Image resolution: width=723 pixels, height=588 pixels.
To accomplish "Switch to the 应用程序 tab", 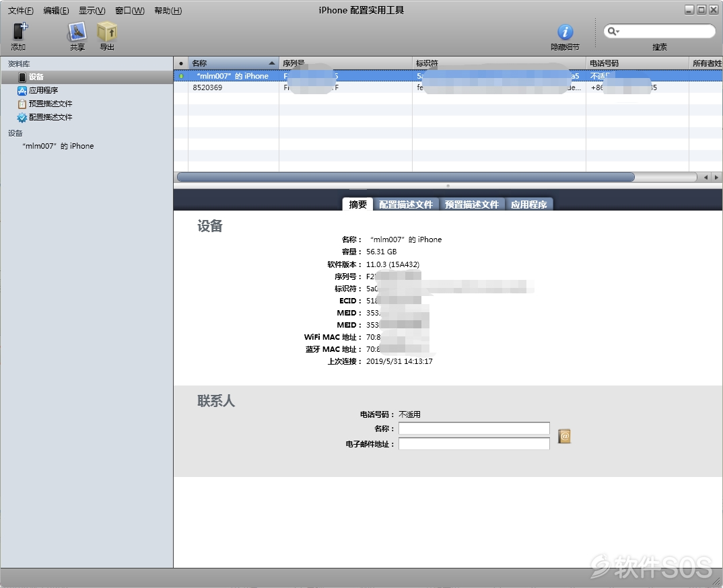I will [x=529, y=204].
